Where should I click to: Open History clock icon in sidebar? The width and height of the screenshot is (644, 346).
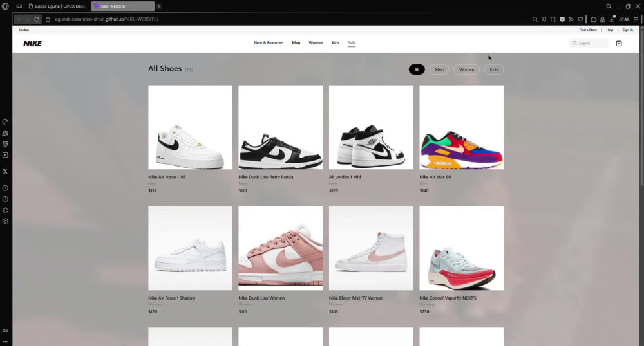5,199
